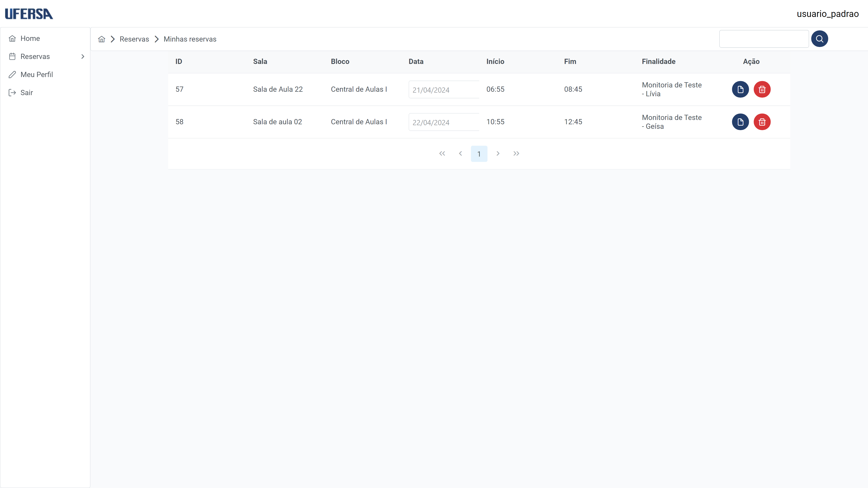Click the usuario_padrao username
Viewport: 868px width, 488px height.
point(828,14)
